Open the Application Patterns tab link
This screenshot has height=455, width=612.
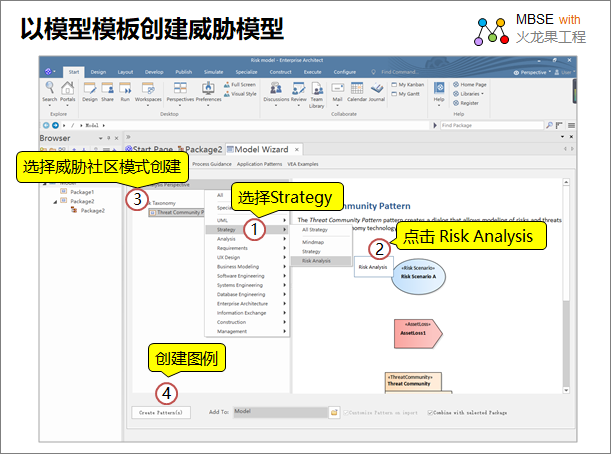pyautogui.click(x=259, y=164)
